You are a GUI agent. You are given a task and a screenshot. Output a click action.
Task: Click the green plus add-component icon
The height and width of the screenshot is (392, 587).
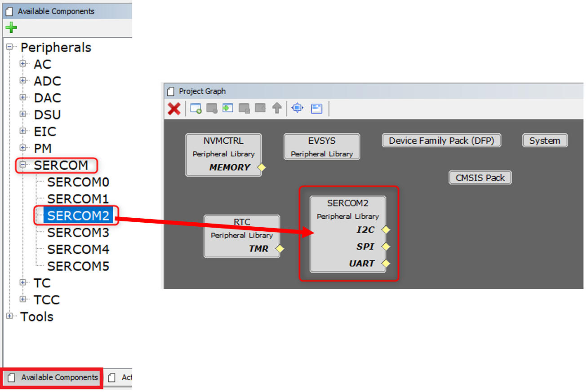pos(11,28)
